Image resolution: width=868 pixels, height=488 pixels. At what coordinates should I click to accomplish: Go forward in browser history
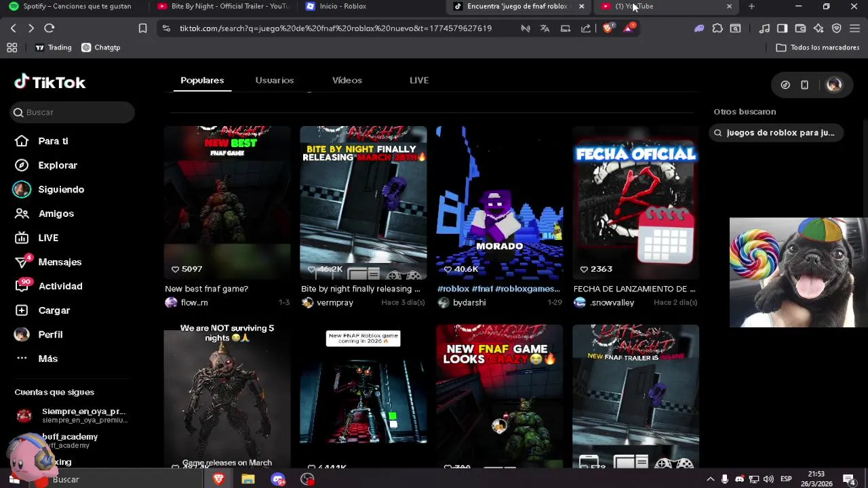point(31,28)
